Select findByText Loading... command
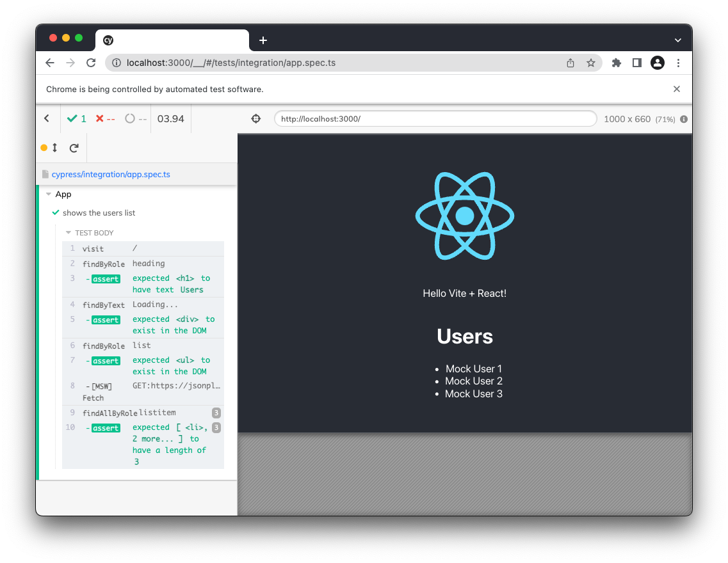Image resolution: width=728 pixels, height=563 pixels. pyautogui.click(x=143, y=305)
